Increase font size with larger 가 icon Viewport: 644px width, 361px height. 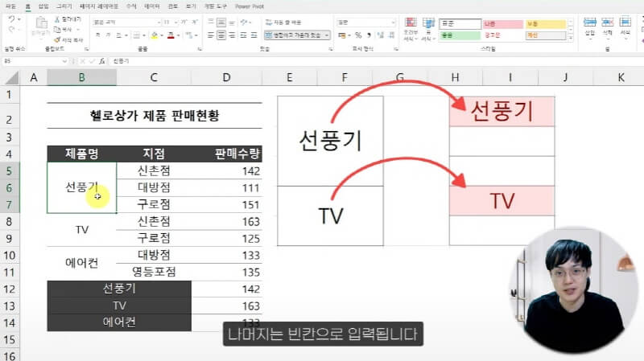(x=184, y=23)
